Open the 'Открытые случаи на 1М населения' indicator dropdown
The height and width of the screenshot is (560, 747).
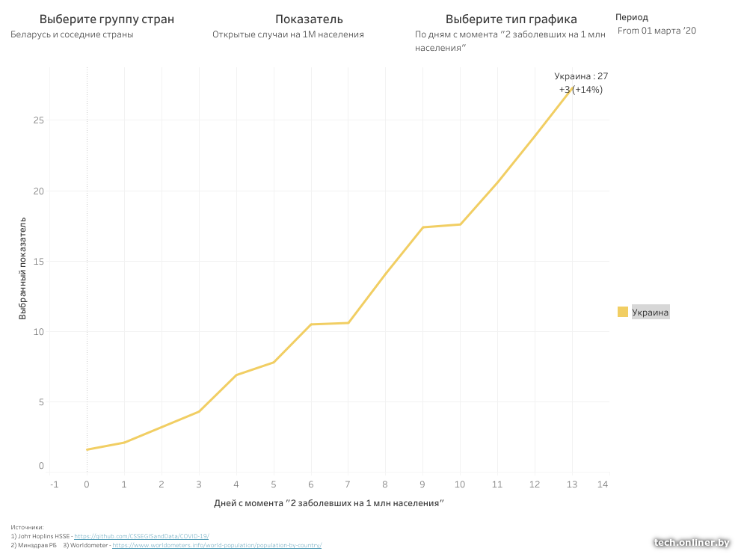click(288, 34)
